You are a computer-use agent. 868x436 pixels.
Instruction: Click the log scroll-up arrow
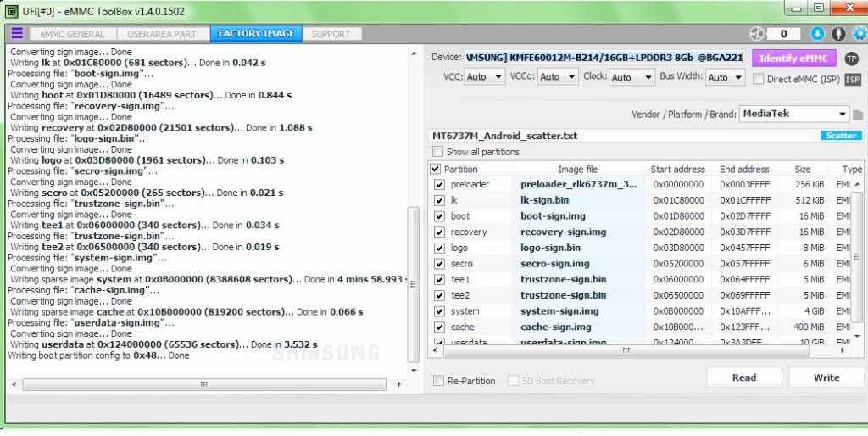coord(414,53)
